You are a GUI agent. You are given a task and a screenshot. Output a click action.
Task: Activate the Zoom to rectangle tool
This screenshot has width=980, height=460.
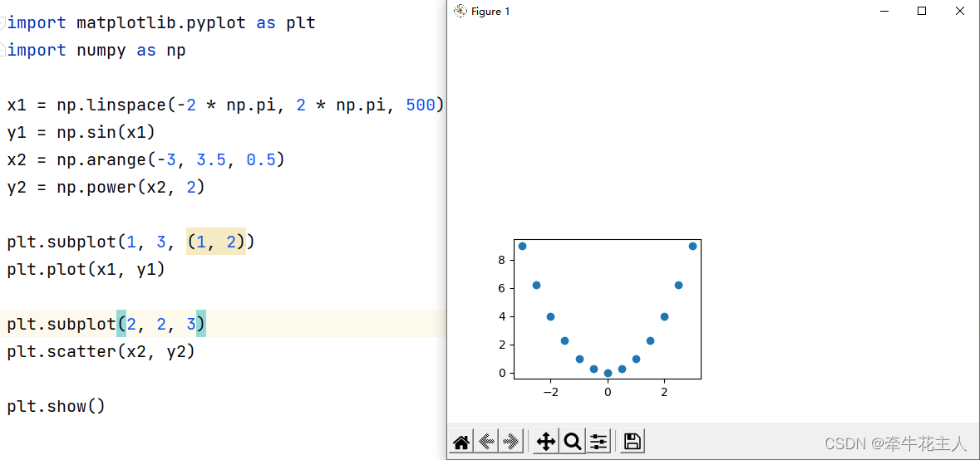coord(572,442)
